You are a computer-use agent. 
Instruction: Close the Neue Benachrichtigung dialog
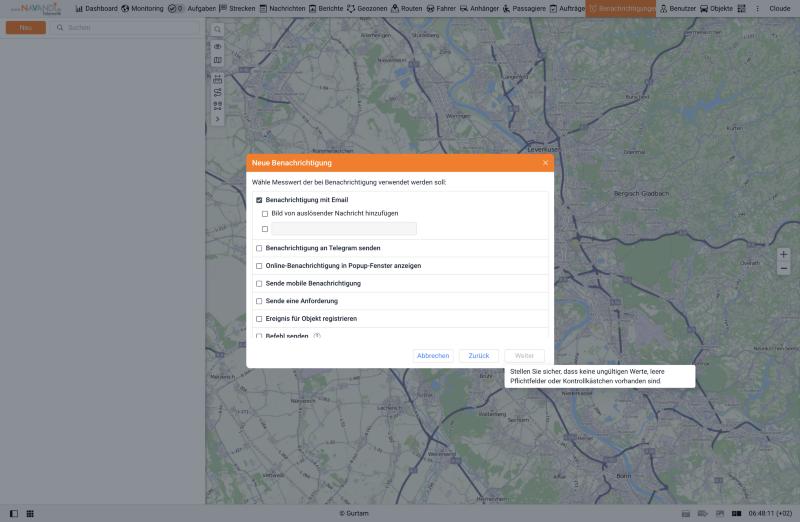tap(545, 163)
